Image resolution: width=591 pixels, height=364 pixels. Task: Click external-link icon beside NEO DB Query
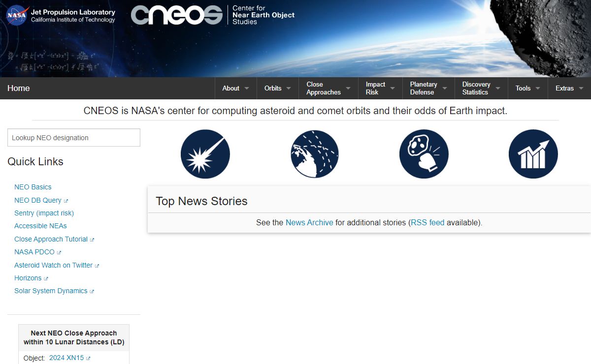click(66, 201)
